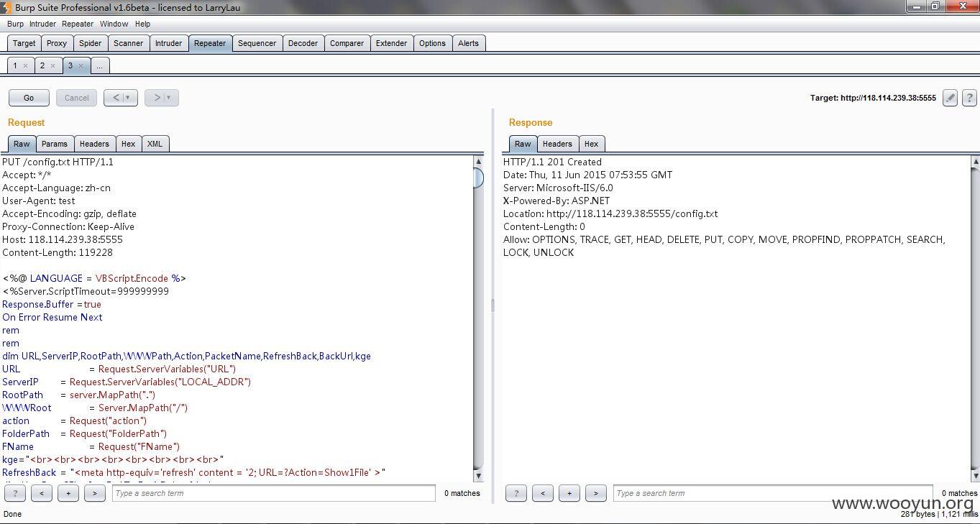The width and height of the screenshot is (980, 524).
Task: Go to previous match in request search
Action: click(42, 493)
